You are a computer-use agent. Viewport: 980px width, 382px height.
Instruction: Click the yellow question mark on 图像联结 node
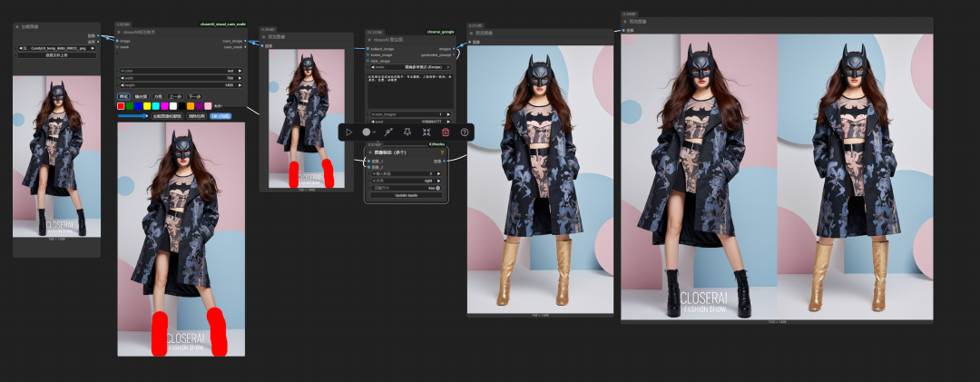[x=443, y=152]
